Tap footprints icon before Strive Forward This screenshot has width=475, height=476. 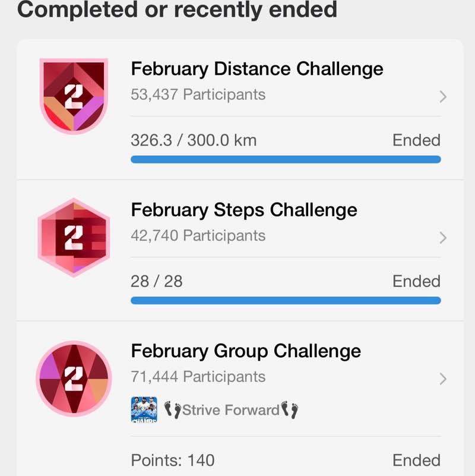tap(172, 410)
